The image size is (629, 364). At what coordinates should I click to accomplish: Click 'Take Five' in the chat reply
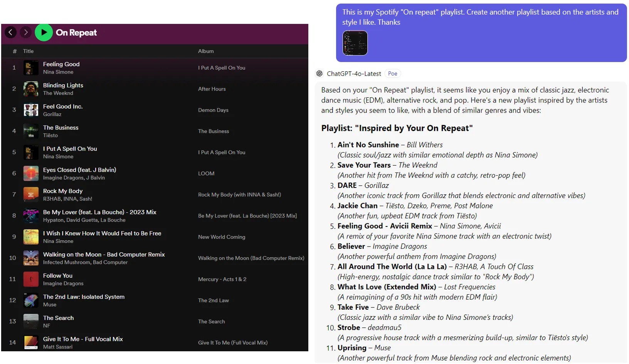point(353,307)
